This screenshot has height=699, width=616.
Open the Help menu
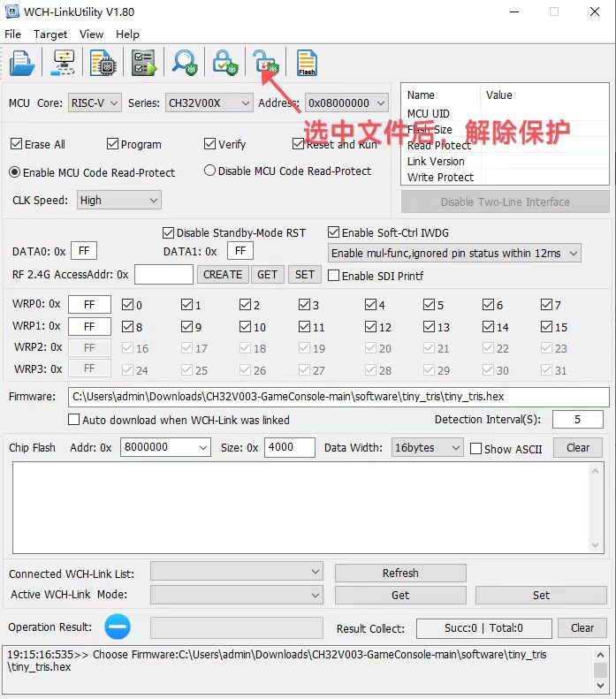click(x=127, y=34)
